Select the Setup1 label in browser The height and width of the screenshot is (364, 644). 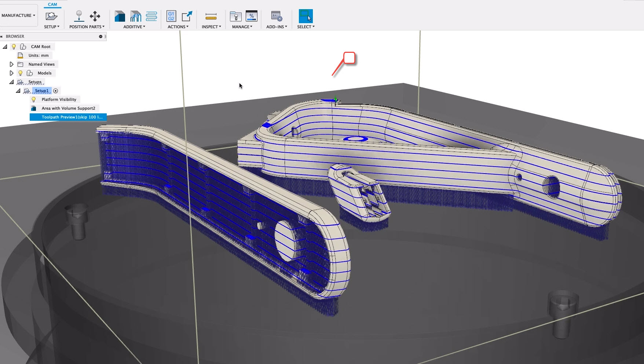point(41,91)
